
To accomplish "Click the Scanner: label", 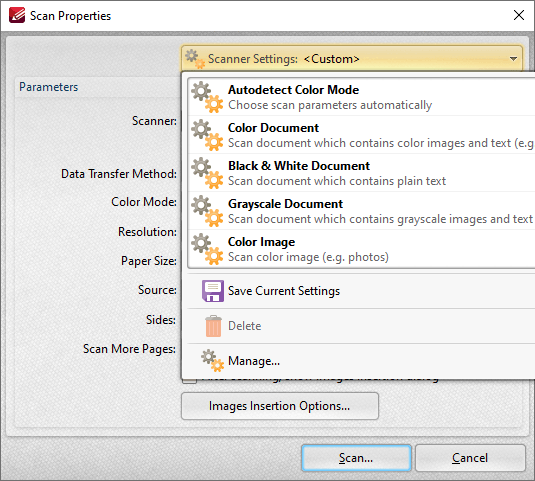I will click(x=154, y=121).
